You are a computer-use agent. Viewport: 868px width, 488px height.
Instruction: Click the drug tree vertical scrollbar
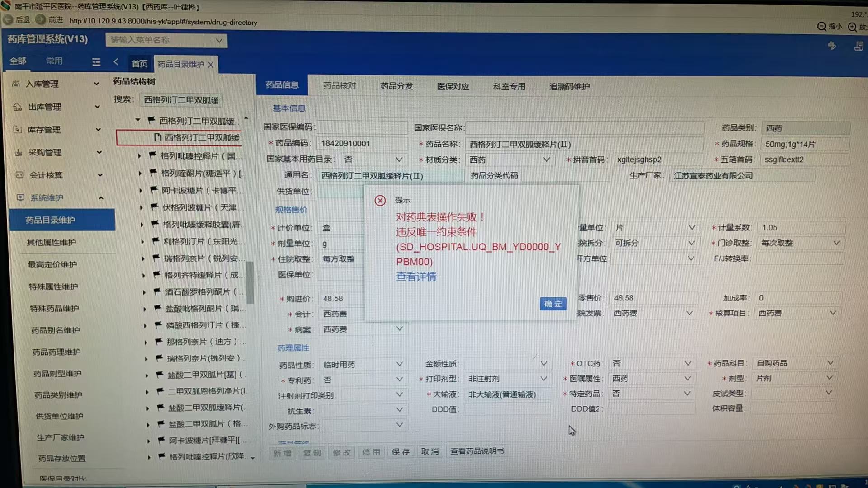[250, 282]
